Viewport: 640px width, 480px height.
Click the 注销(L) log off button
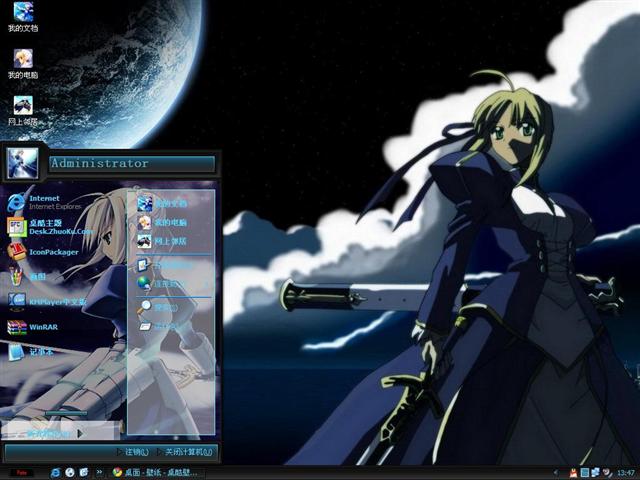click(133, 452)
